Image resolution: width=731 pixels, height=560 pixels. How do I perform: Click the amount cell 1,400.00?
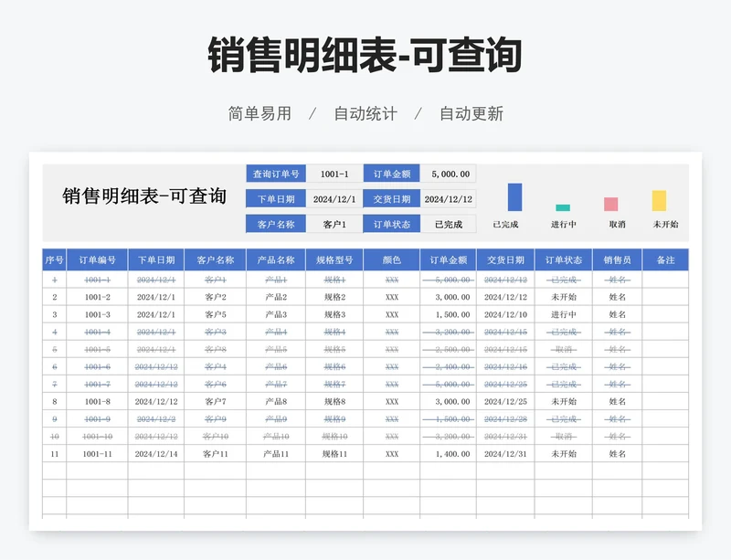[448, 454]
